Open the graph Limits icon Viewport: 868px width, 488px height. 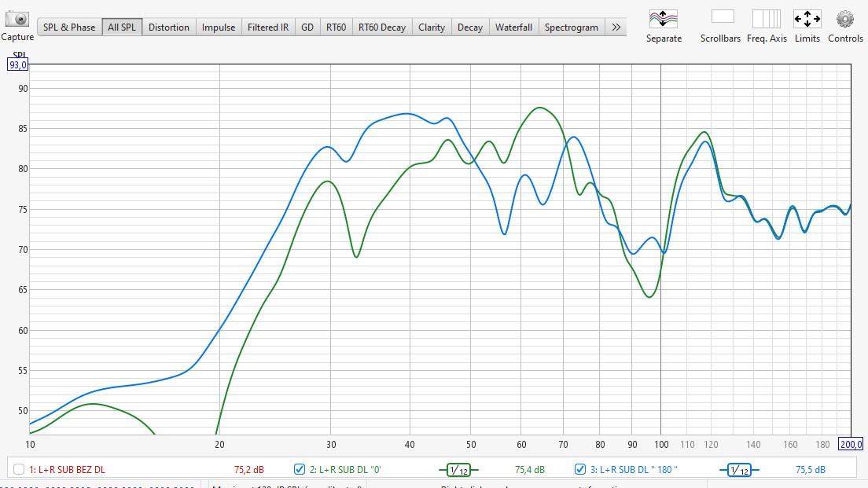807,19
